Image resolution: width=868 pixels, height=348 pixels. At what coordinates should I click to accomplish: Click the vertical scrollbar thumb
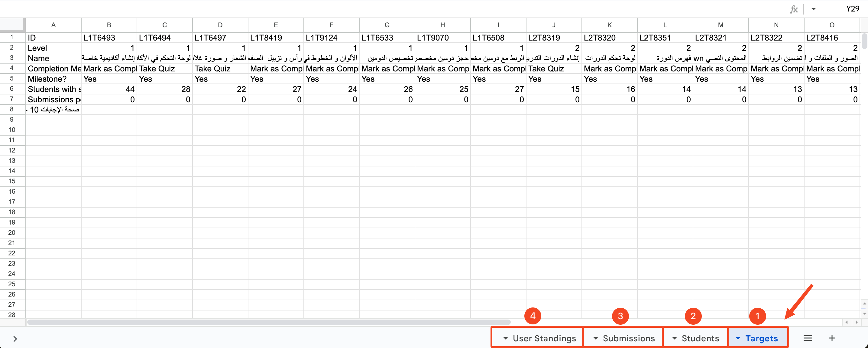tap(864, 41)
